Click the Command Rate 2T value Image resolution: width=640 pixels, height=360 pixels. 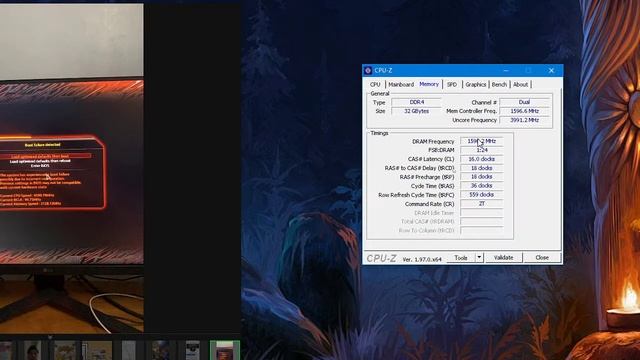(x=482, y=204)
